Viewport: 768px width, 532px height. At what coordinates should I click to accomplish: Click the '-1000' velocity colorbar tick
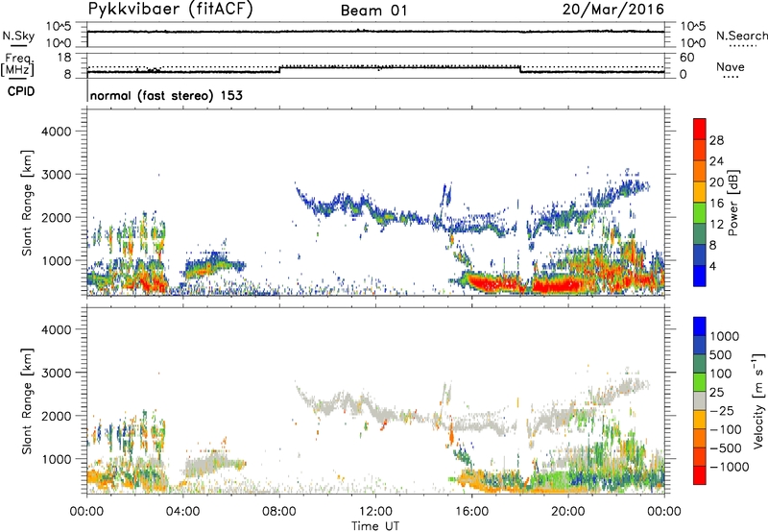(730, 467)
